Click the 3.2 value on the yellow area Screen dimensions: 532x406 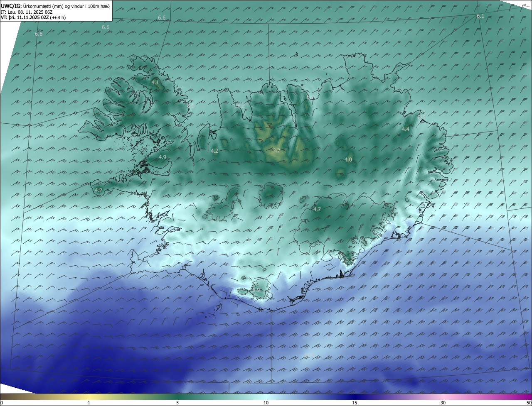(x=276, y=150)
